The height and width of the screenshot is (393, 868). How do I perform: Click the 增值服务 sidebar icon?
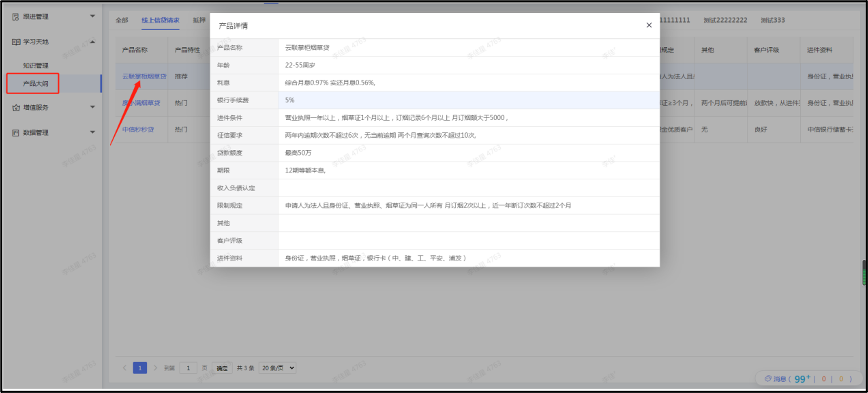click(x=16, y=107)
